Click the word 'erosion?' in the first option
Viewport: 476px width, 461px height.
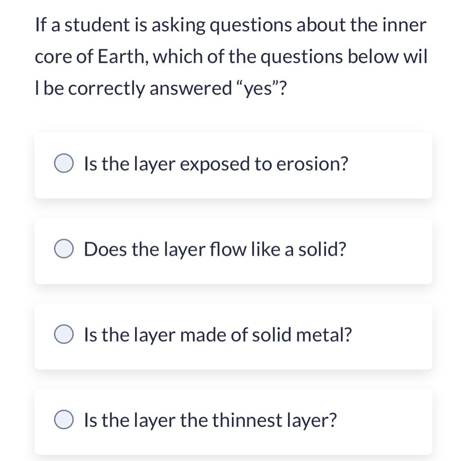pos(312,164)
